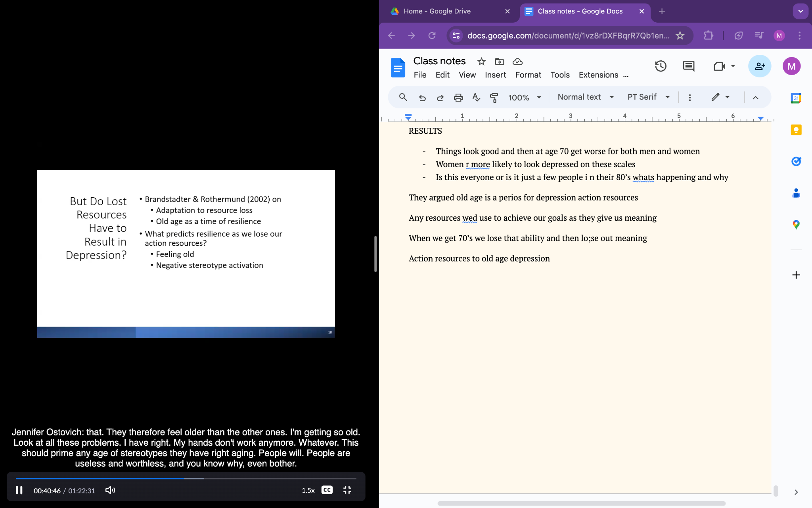Click the print icon in toolbar
Viewport: 812px width, 508px height.
[x=458, y=98]
